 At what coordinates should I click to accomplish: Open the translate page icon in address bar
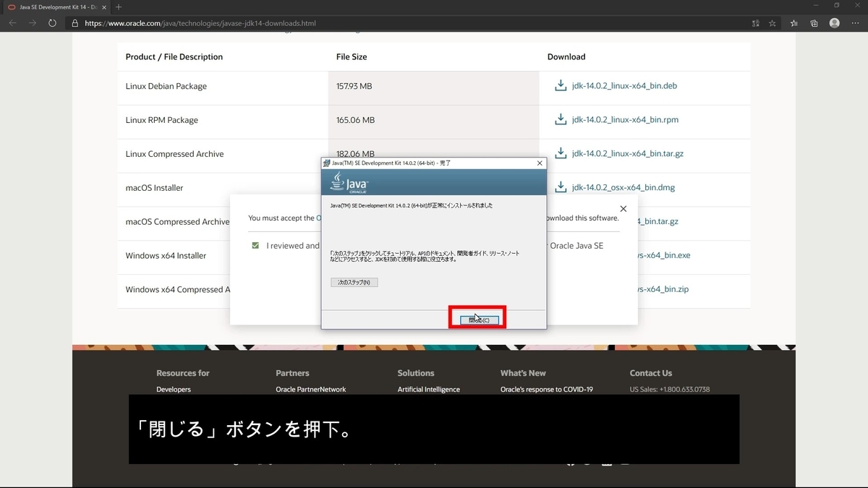756,23
